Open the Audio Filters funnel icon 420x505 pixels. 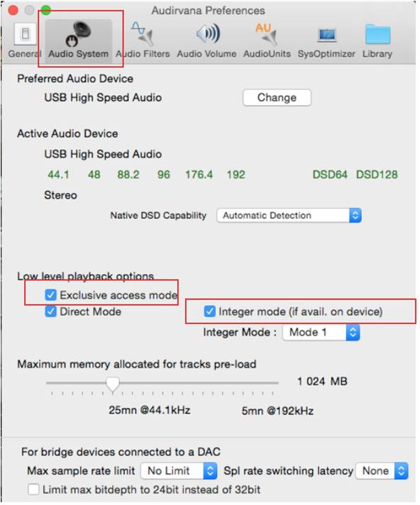pyautogui.click(x=143, y=34)
